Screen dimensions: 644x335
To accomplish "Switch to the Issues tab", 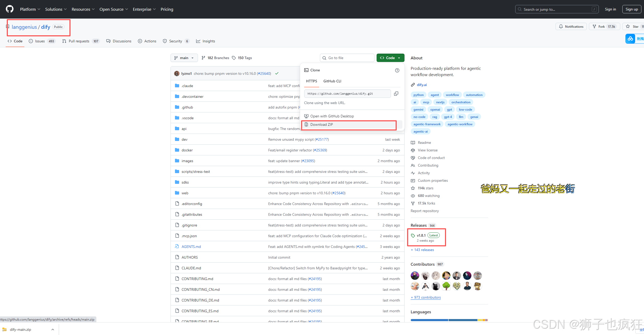I will pyautogui.click(x=42, y=41).
